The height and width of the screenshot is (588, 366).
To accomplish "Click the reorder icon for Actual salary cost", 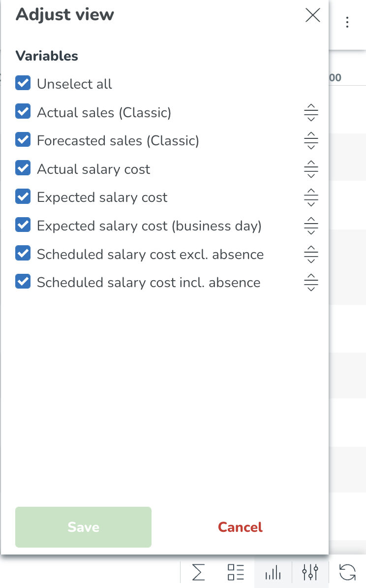I will coord(311,169).
